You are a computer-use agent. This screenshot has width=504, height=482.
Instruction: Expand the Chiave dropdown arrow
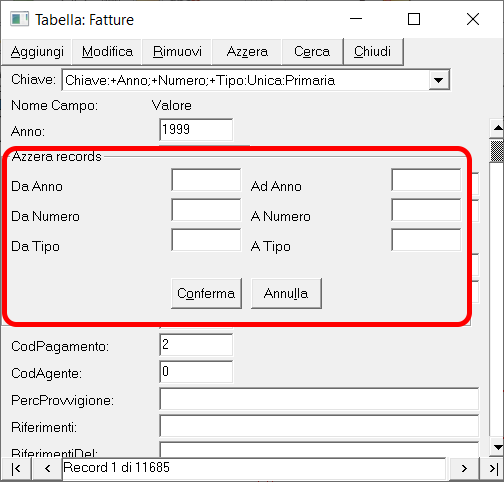tap(438, 80)
